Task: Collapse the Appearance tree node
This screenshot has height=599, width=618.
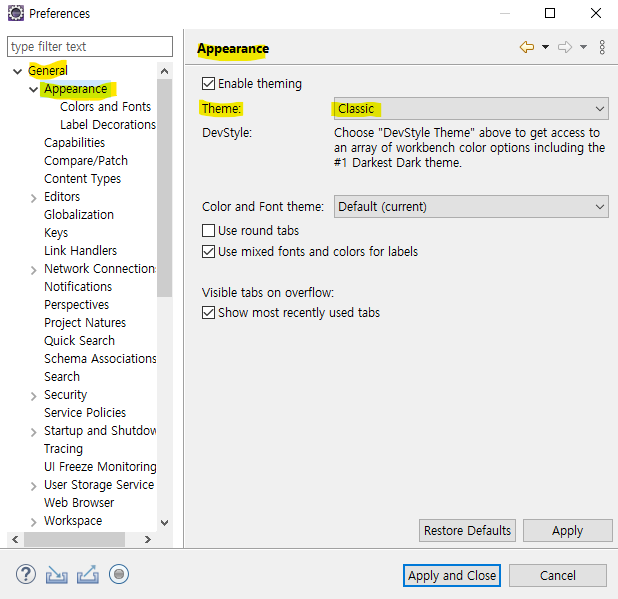Action: coord(34,89)
